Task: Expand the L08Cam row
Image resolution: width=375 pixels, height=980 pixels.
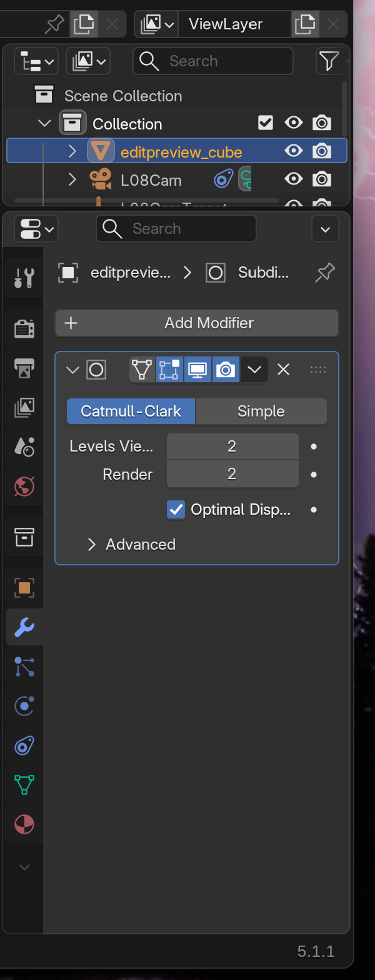Action: pyautogui.click(x=72, y=180)
